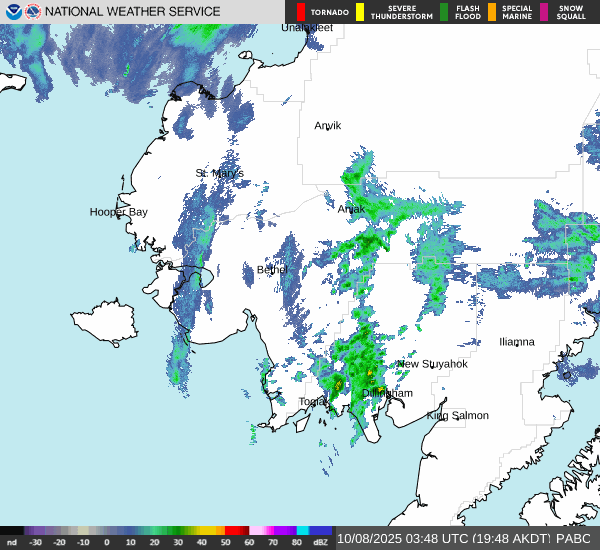600x550 pixels.
Task: Click the orange Special Marine legend marker
Action: [x=491, y=12]
